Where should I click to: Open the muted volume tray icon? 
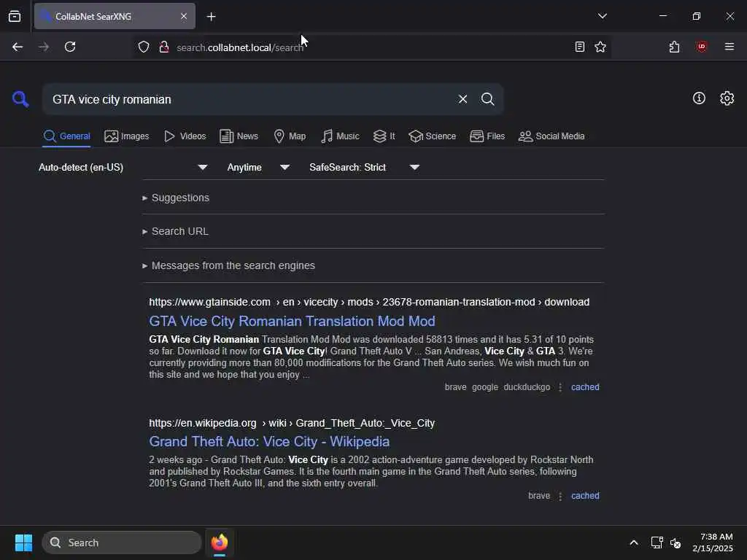[x=676, y=542]
